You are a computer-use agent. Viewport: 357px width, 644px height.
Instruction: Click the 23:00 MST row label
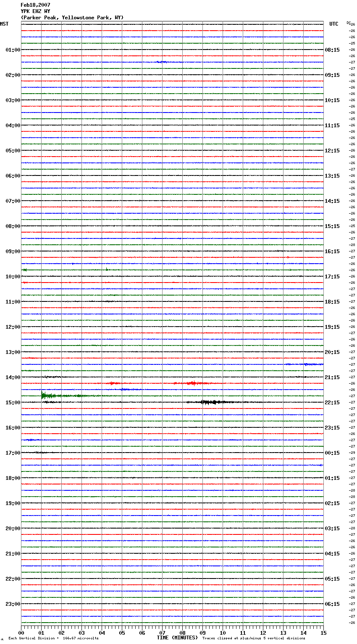[x=13, y=604]
